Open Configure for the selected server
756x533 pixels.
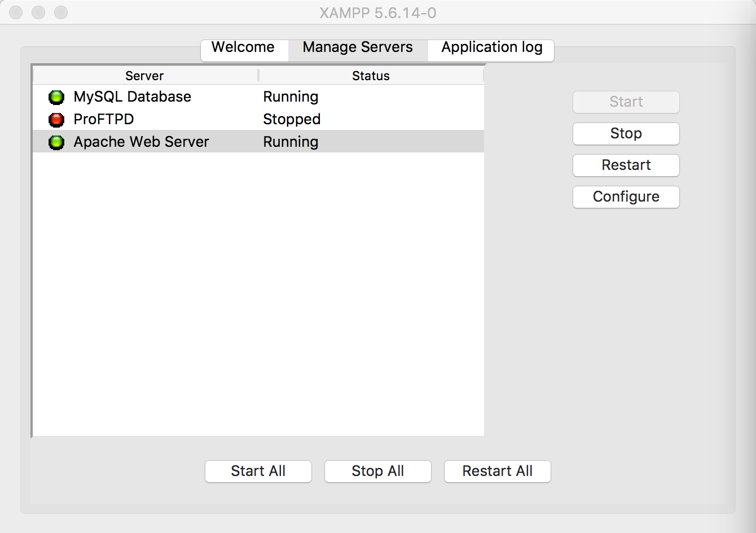click(x=626, y=196)
